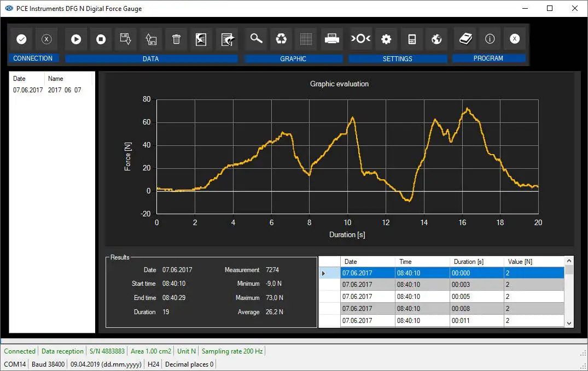Click the Minimum -9,0 N value

coord(273,284)
